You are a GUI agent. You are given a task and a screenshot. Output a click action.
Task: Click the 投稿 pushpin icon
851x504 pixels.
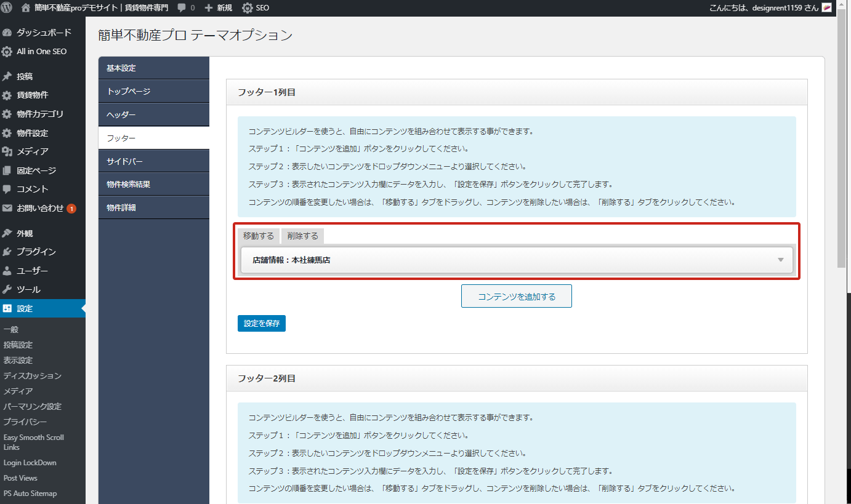pyautogui.click(x=7, y=76)
